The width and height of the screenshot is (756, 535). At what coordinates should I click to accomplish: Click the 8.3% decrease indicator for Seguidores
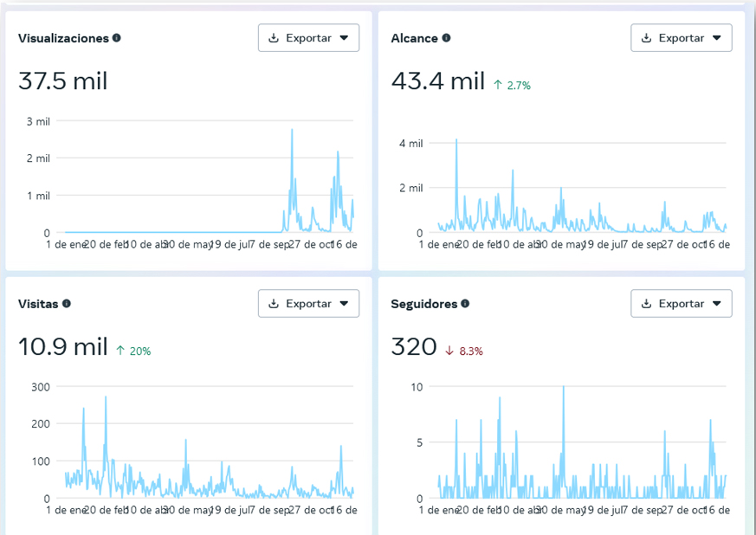tap(464, 351)
